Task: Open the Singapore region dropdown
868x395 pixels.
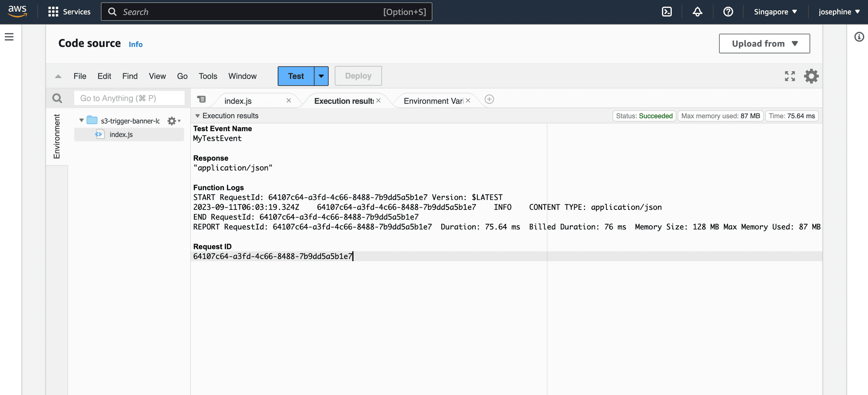Action: tap(775, 12)
